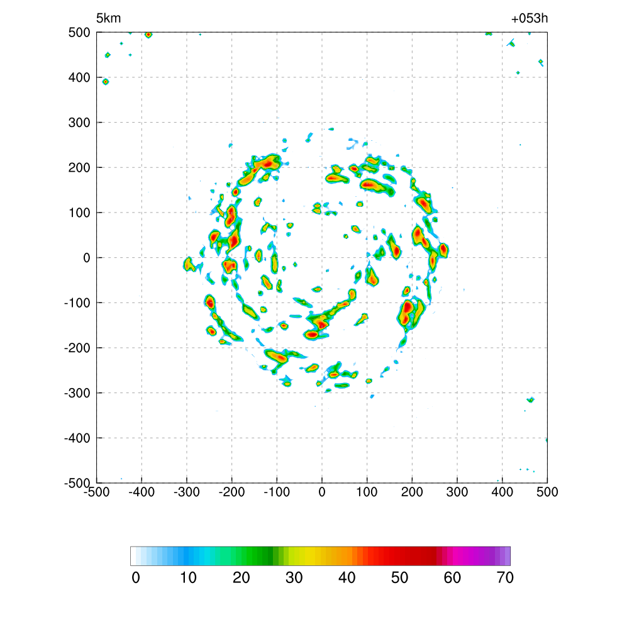The width and height of the screenshot is (644, 644).
Task: Click the x-axis tick label "-200"
Action: [x=231, y=492]
